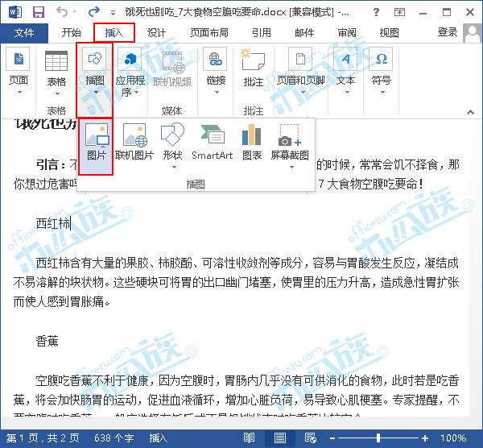
Task: Click the 香蕉 heading text
Action: (47, 342)
